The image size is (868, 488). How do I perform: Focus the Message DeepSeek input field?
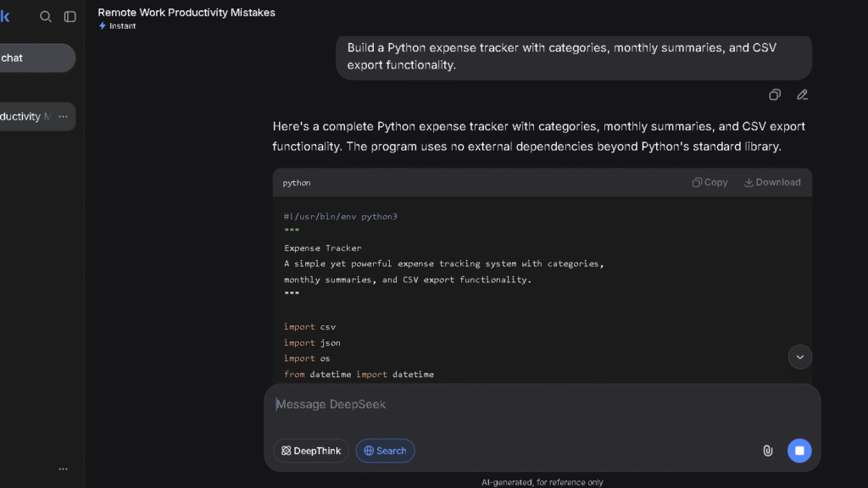click(x=542, y=404)
